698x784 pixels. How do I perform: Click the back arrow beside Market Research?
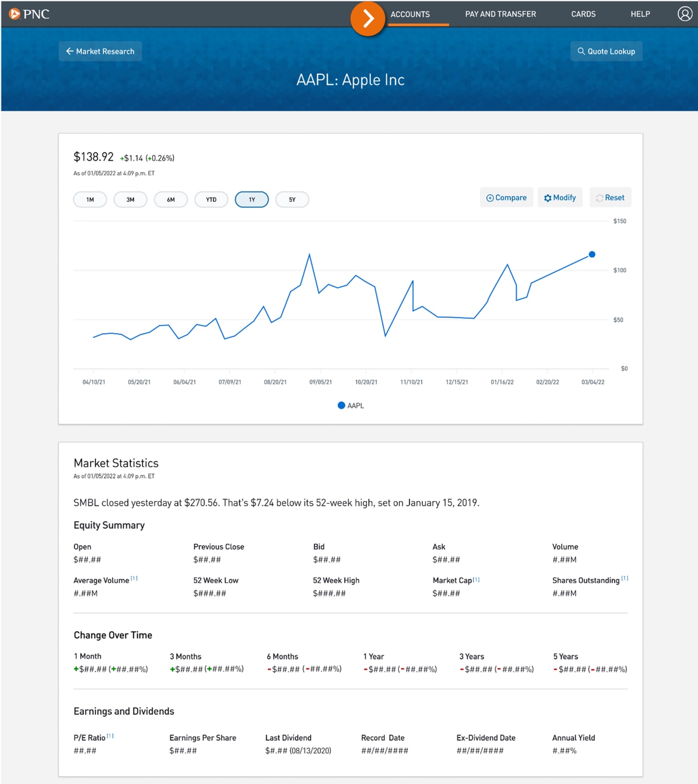pyautogui.click(x=70, y=51)
